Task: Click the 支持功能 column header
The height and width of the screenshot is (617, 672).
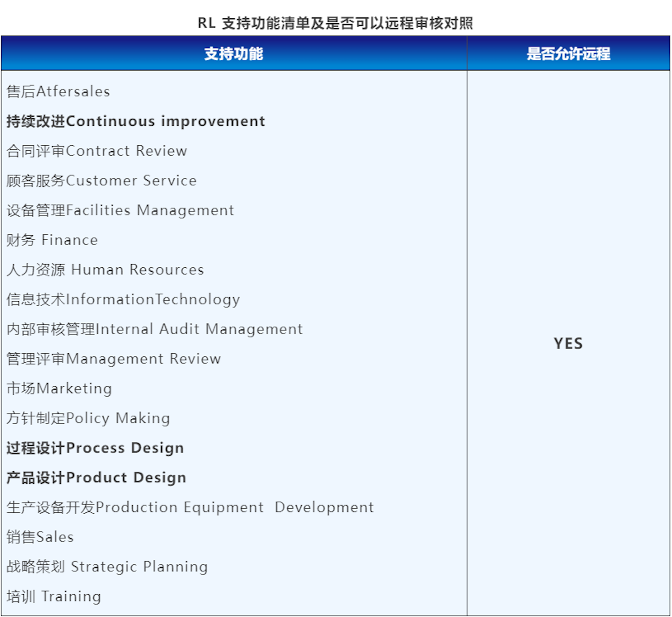Action: [x=234, y=53]
